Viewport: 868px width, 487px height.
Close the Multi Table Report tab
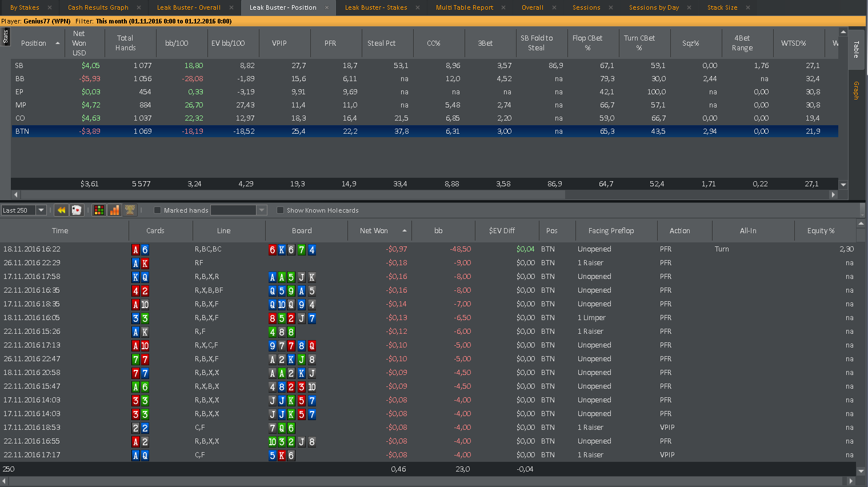click(503, 7)
